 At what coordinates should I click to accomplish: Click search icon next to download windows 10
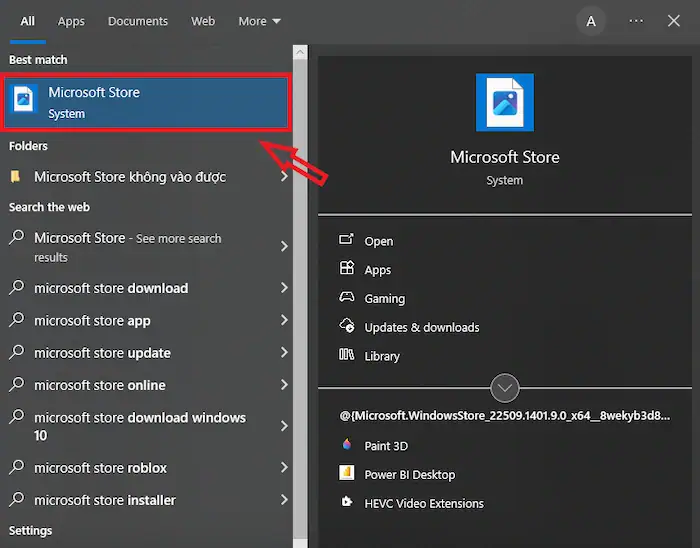coord(17,417)
